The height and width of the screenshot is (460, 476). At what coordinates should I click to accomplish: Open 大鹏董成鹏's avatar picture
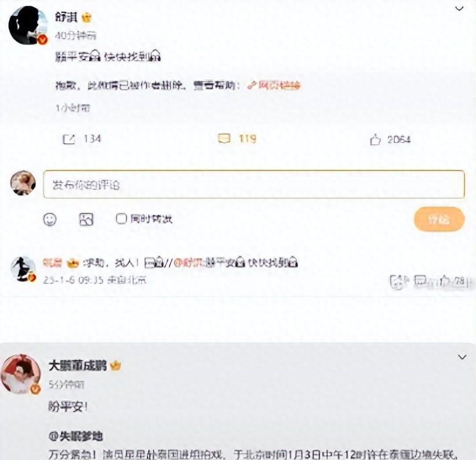tap(21, 374)
